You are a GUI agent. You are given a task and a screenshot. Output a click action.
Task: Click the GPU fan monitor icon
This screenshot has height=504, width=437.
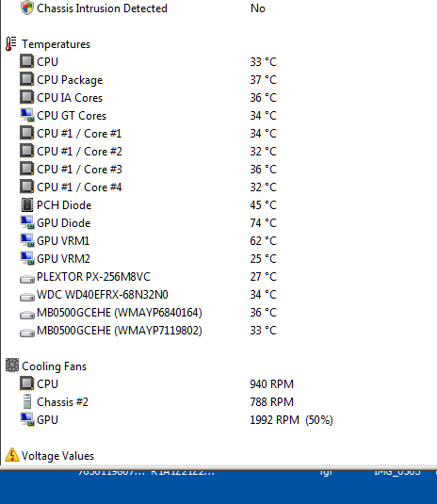click(x=27, y=419)
